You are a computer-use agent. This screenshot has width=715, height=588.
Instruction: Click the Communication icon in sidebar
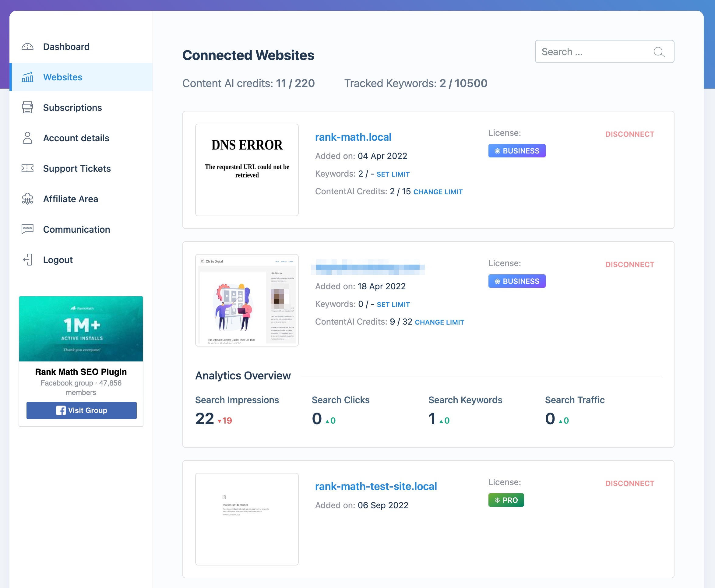[x=28, y=229]
